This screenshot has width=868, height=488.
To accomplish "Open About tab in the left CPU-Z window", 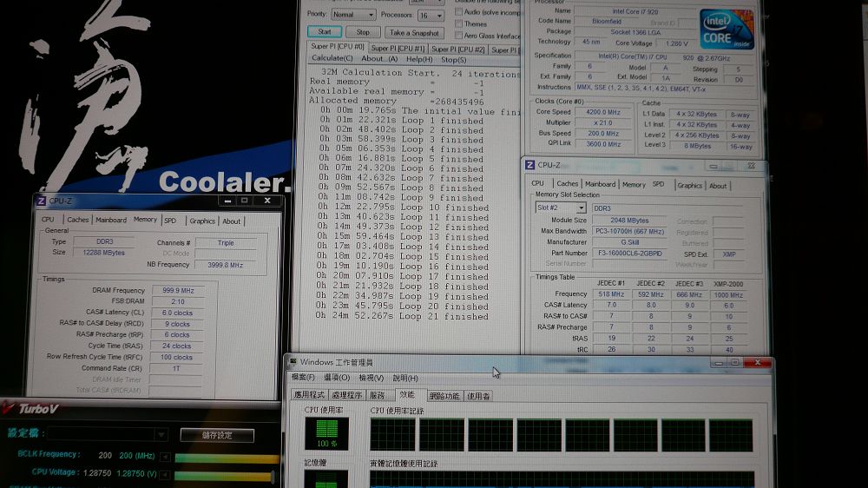I will tap(232, 221).
